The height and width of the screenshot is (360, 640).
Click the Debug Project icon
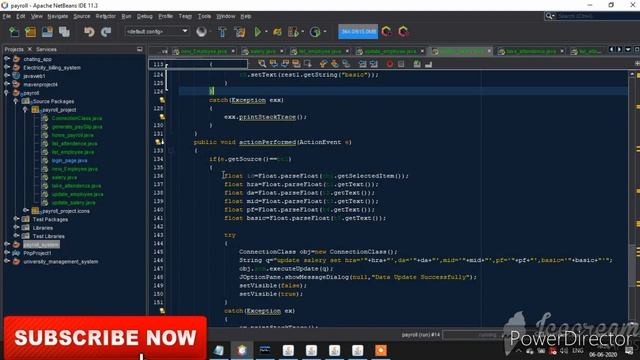pyautogui.click(x=278, y=32)
